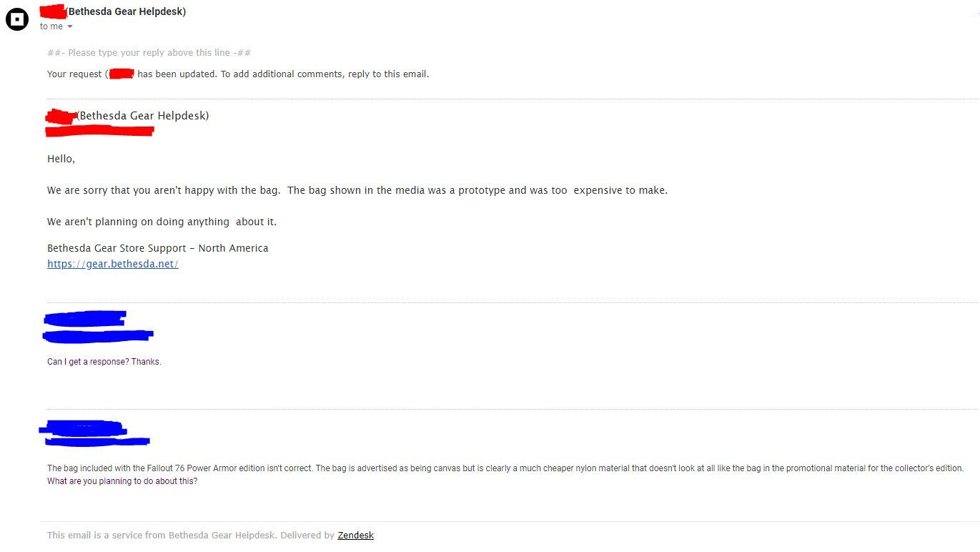Click the "(Bethesda Gear Helpdesk)" name in the message body
The image size is (980, 552).
[x=143, y=116]
